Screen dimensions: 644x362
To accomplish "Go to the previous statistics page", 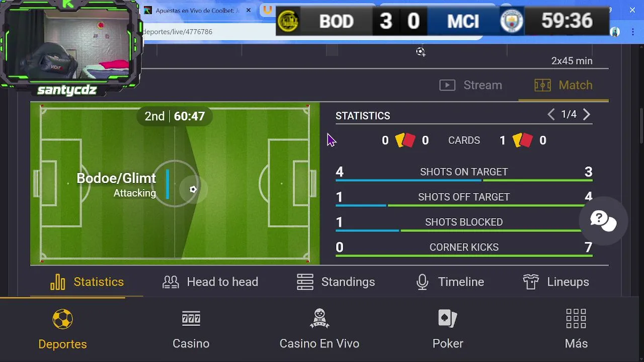I will pyautogui.click(x=551, y=115).
